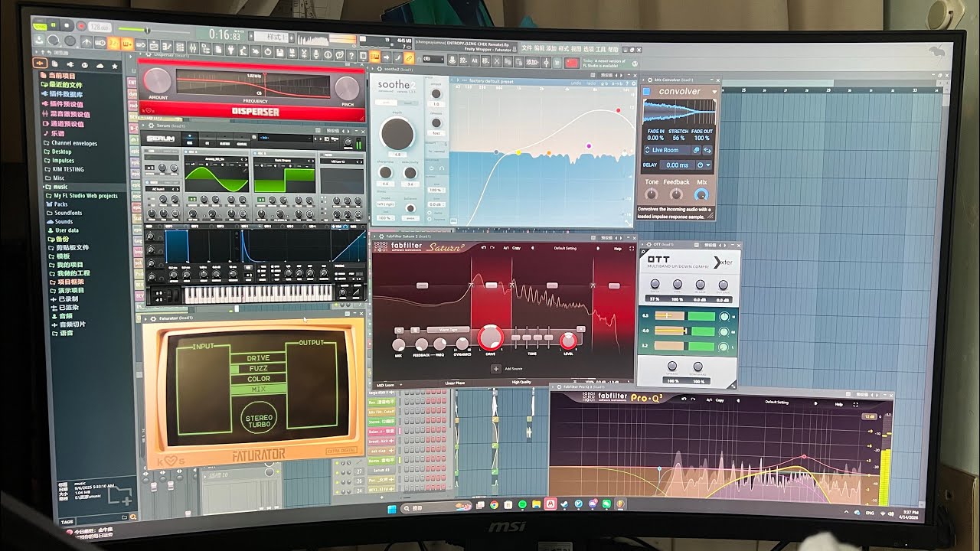Open the Windows Start menu
This screenshot has height=551, width=980.
[392, 508]
